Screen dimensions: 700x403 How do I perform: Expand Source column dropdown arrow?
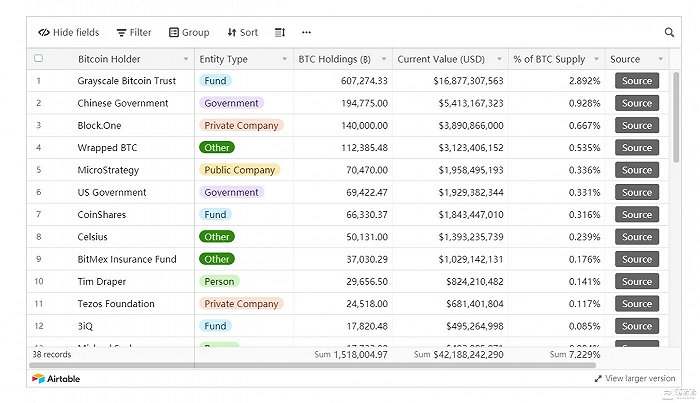[x=661, y=59]
